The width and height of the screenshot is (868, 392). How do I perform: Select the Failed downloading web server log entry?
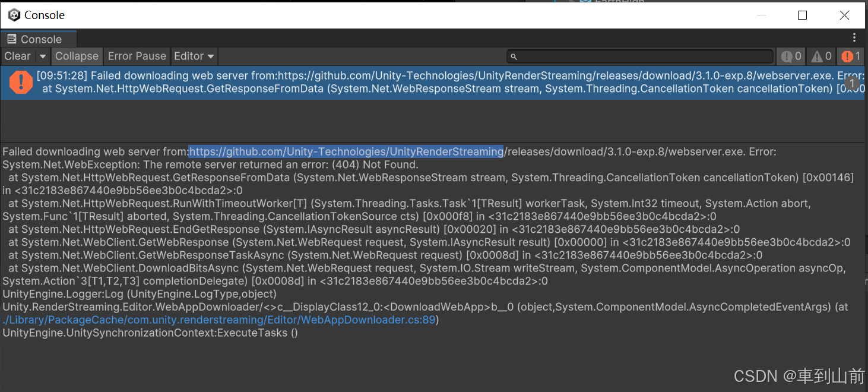[x=434, y=83]
